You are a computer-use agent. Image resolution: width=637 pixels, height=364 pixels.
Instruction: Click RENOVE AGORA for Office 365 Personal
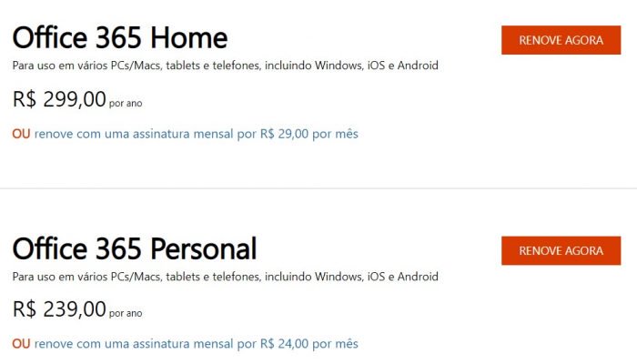click(561, 250)
